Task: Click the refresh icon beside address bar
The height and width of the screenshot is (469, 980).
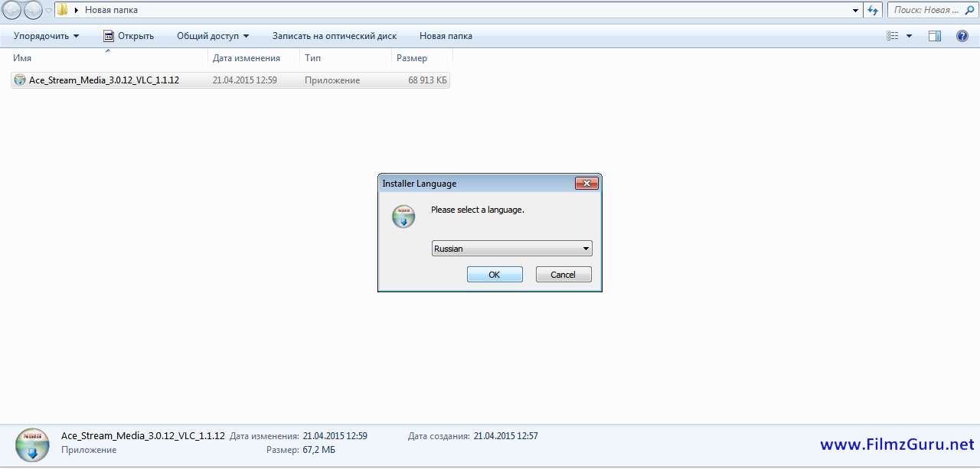Action: pyautogui.click(x=873, y=10)
